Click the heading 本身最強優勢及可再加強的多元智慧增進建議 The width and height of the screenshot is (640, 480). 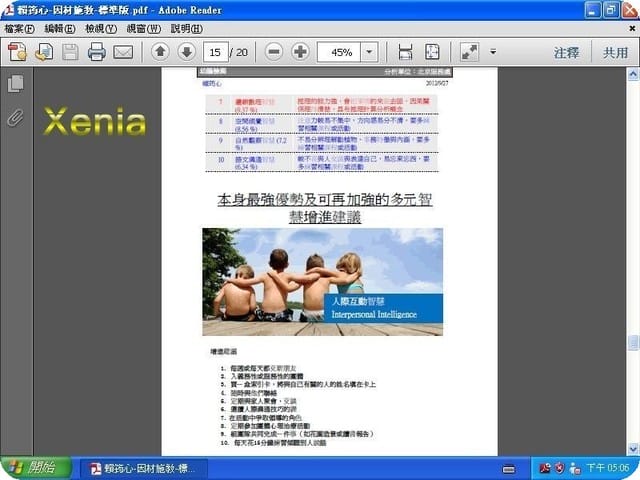pyautogui.click(x=324, y=208)
